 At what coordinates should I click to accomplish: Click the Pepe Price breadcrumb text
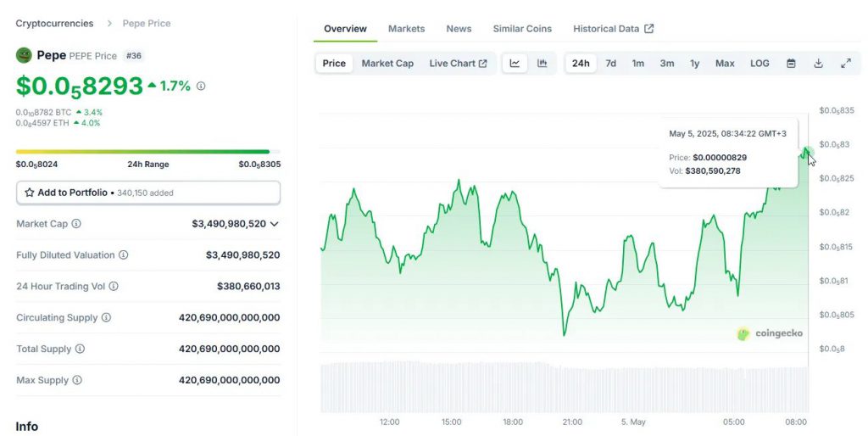coord(147,23)
